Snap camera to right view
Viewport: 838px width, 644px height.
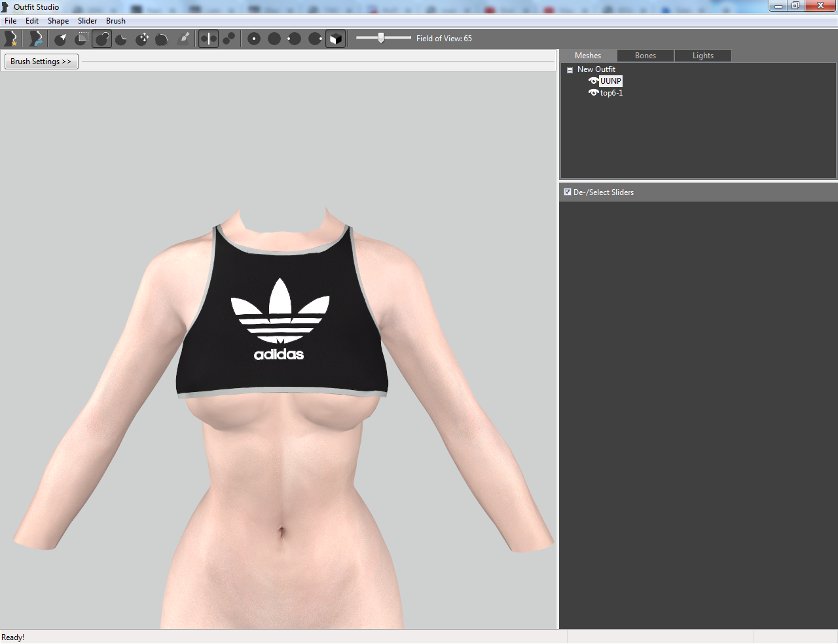315,39
